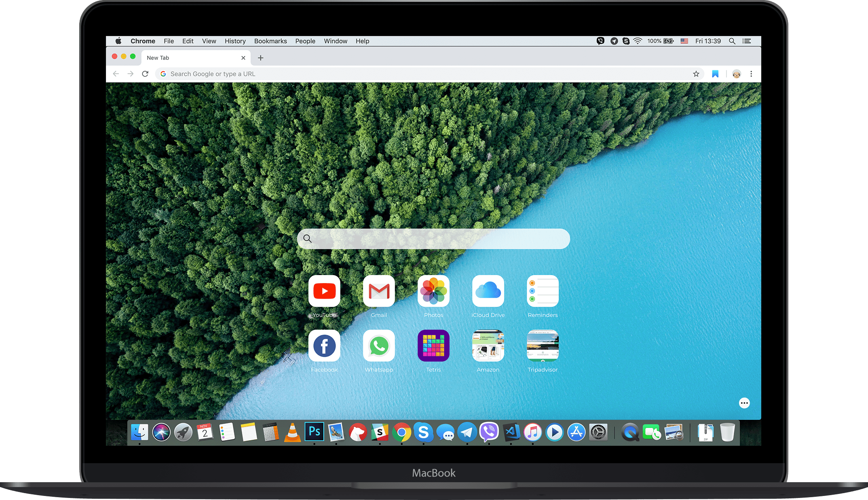The height and width of the screenshot is (500, 868).
Task: Open the Facebook shortcut tile
Action: click(324, 345)
